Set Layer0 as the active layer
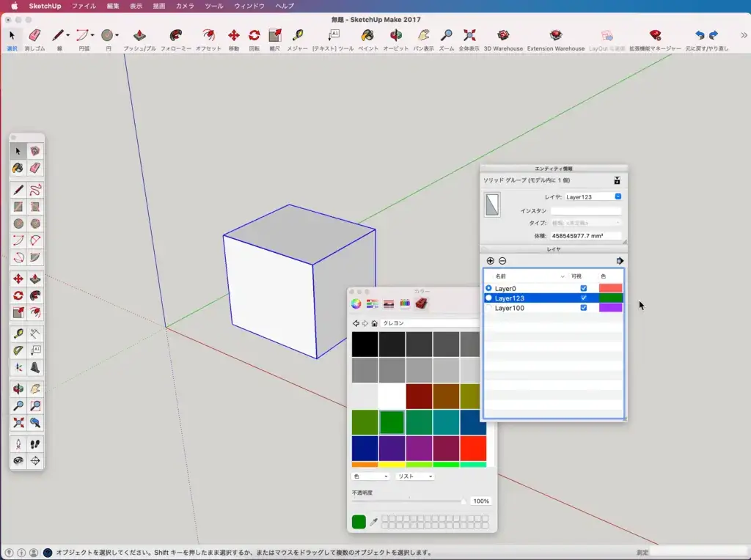This screenshot has height=560, width=751. pyautogui.click(x=488, y=288)
